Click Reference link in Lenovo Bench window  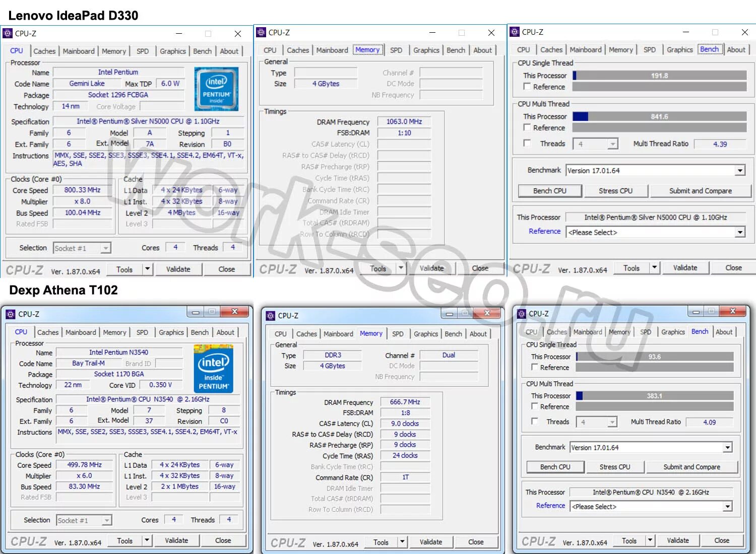click(544, 231)
